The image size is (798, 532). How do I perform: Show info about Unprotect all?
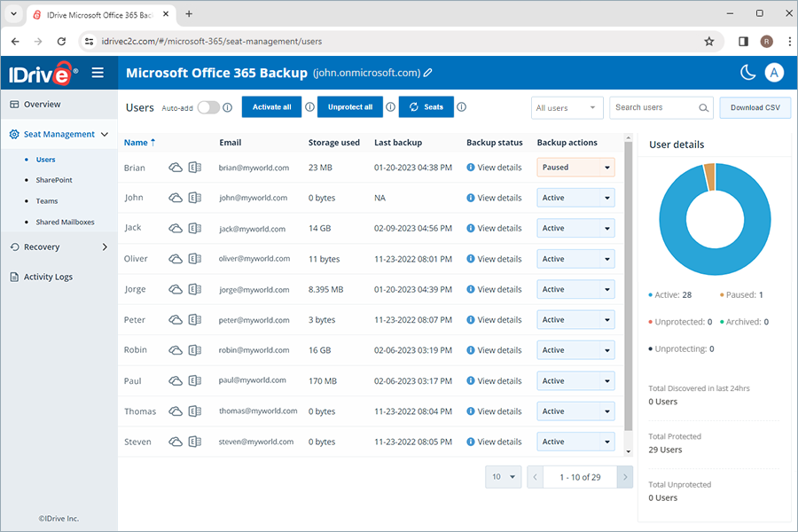tap(390, 107)
